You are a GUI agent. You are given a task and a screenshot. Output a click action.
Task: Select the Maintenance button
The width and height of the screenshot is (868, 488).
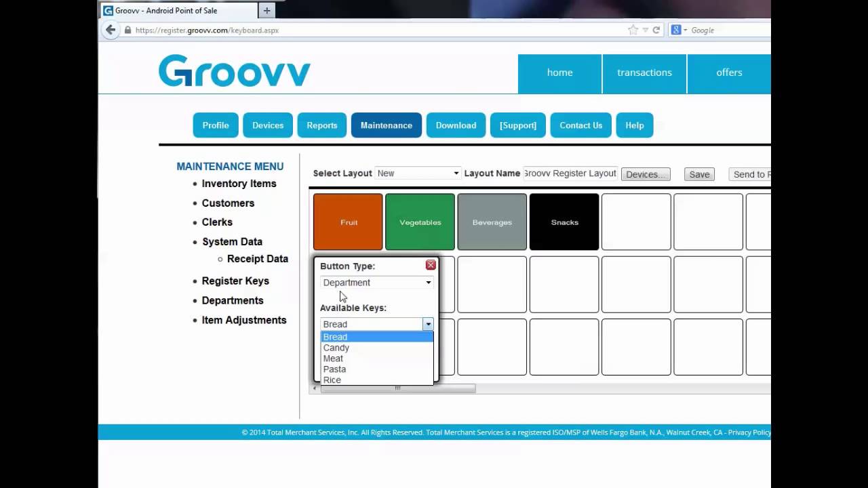[387, 125]
